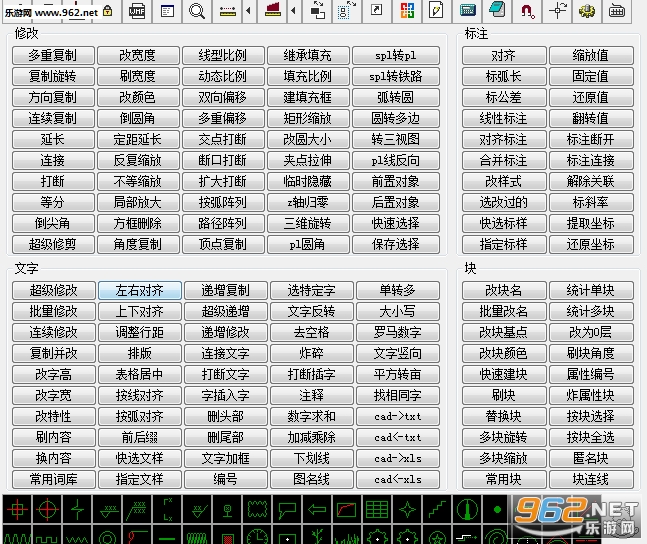Click the 临时隐藏 button
The width and height of the screenshot is (647, 544).
pos(308,182)
